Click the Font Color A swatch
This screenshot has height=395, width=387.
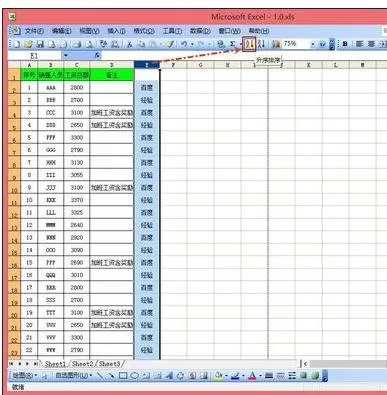253,376
